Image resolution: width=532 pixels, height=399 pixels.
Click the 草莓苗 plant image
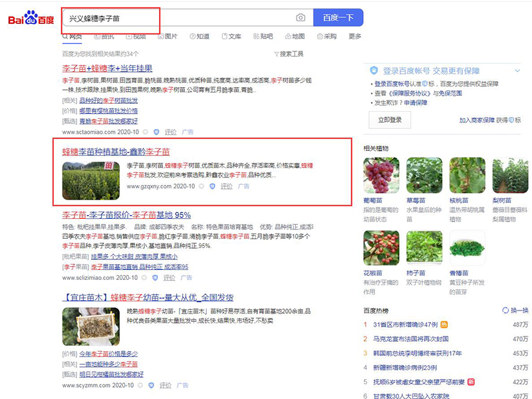(x=424, y=175)
